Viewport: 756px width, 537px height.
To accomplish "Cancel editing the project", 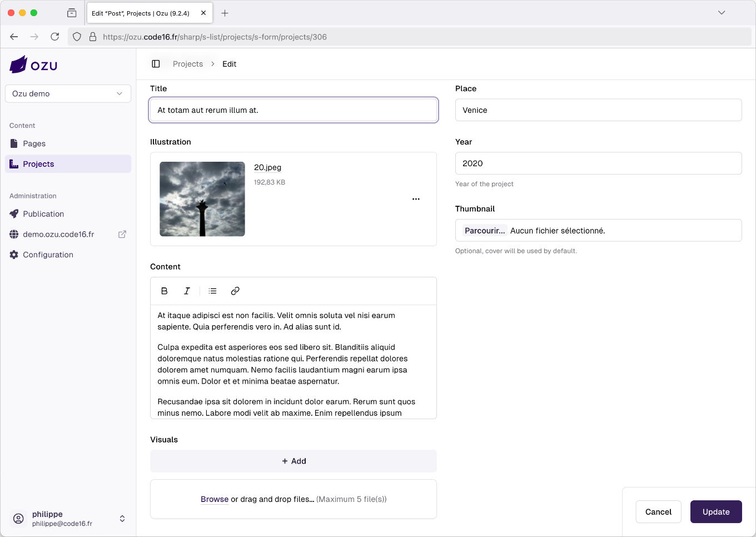I will point(658,512).
